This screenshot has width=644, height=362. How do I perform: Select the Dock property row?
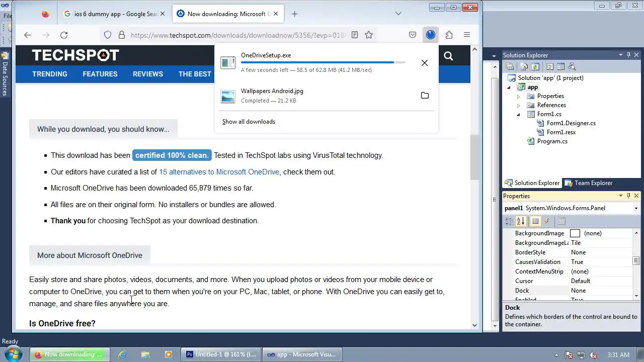[x=568, y=291]
